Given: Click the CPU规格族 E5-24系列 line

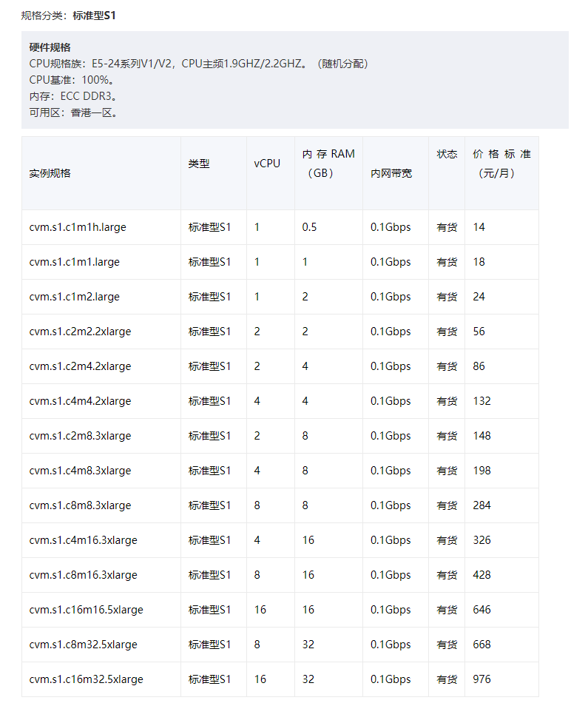Looking at the screenshot, I should pyautogui.click(x=199, y=64).
